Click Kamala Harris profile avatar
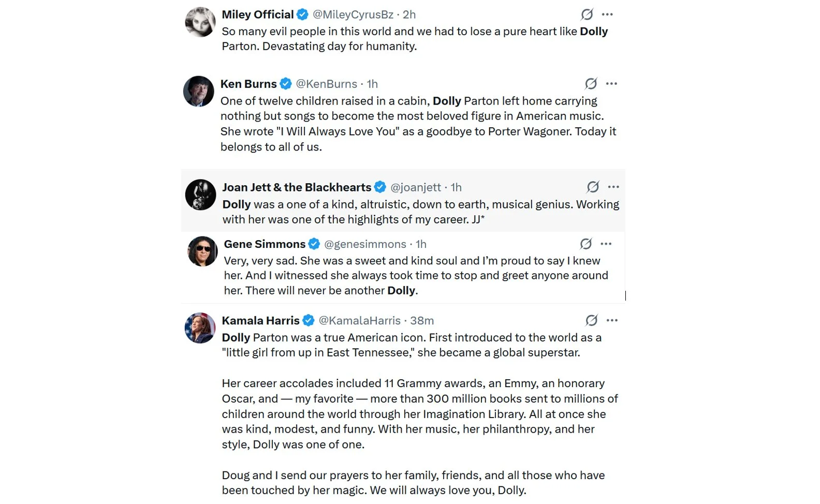The height and width of the screenshot is (504, 820). pos(200,328)
